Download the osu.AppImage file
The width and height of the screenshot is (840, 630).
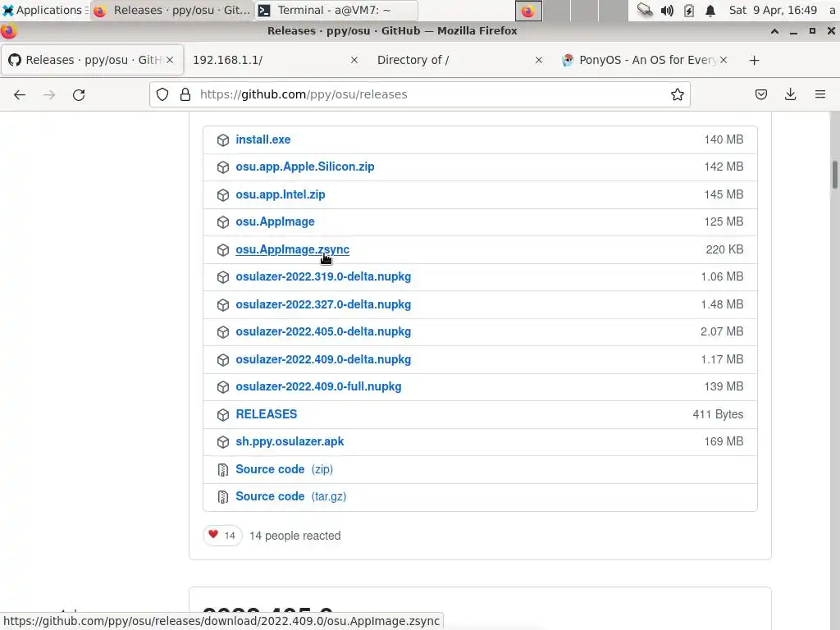(275, 221)
